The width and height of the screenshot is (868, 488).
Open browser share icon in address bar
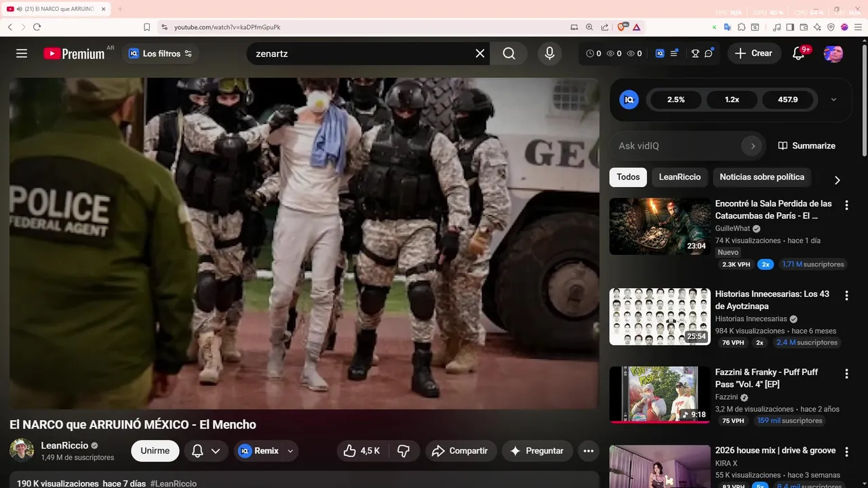[604, 27]
